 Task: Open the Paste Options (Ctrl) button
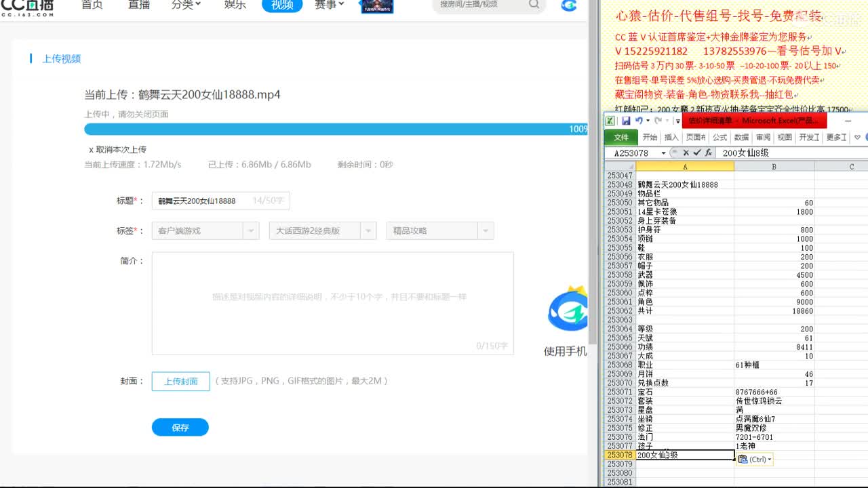[754, 460]
